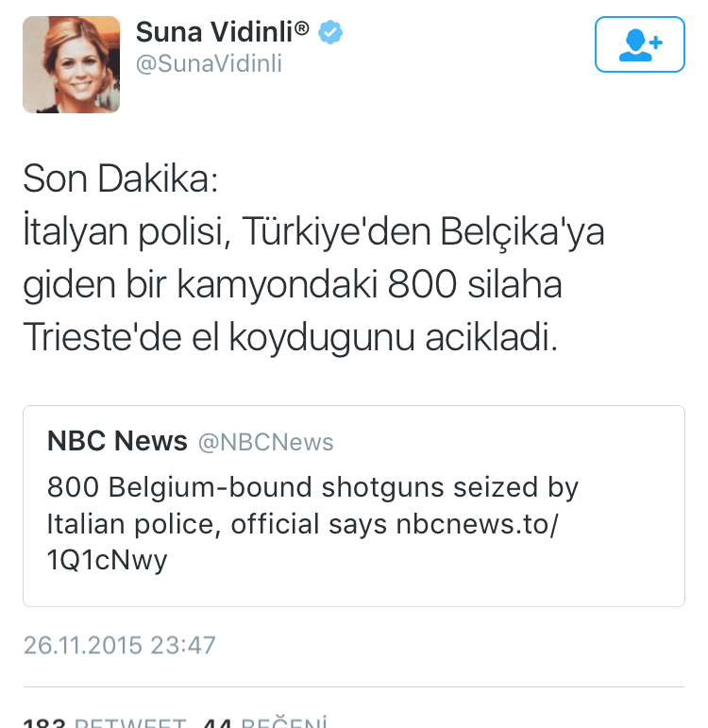
Task: Open the NBC News account name
Action: [117, 441]
